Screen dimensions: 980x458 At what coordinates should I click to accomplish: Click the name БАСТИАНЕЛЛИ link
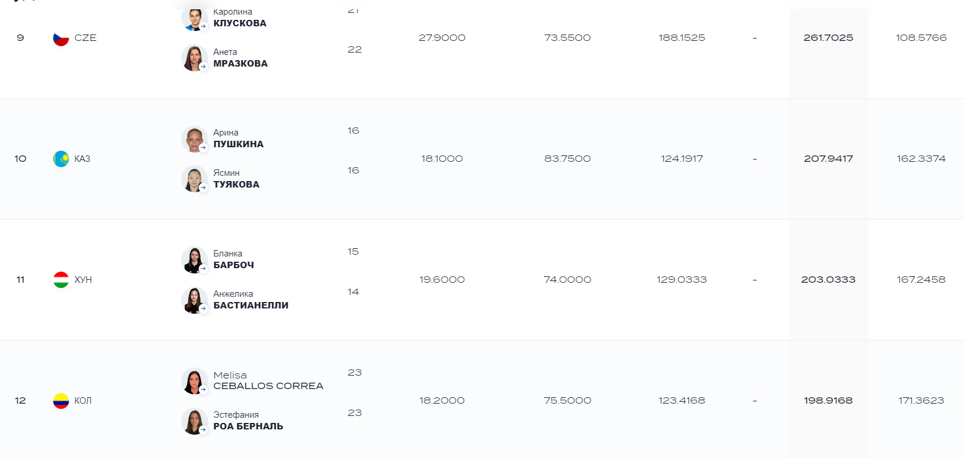[251, 306]
